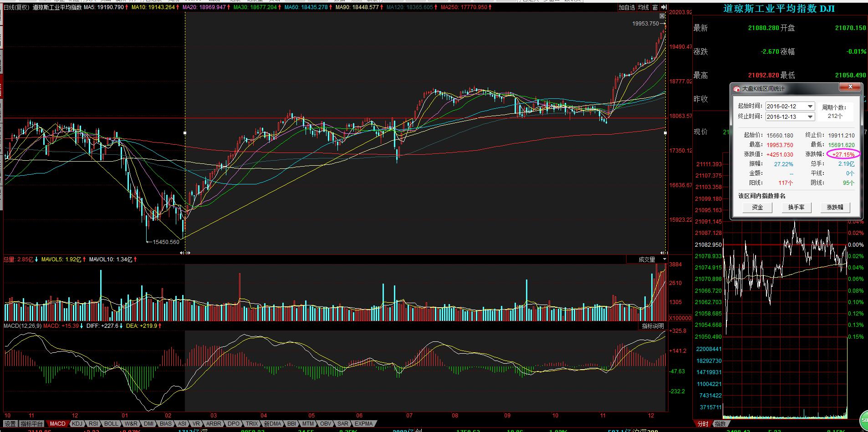The width and height of the screenshot is (868, 432).
Task: Click the 道琼斯工业平均指数 DJI title
Action: tap(779, 9)
